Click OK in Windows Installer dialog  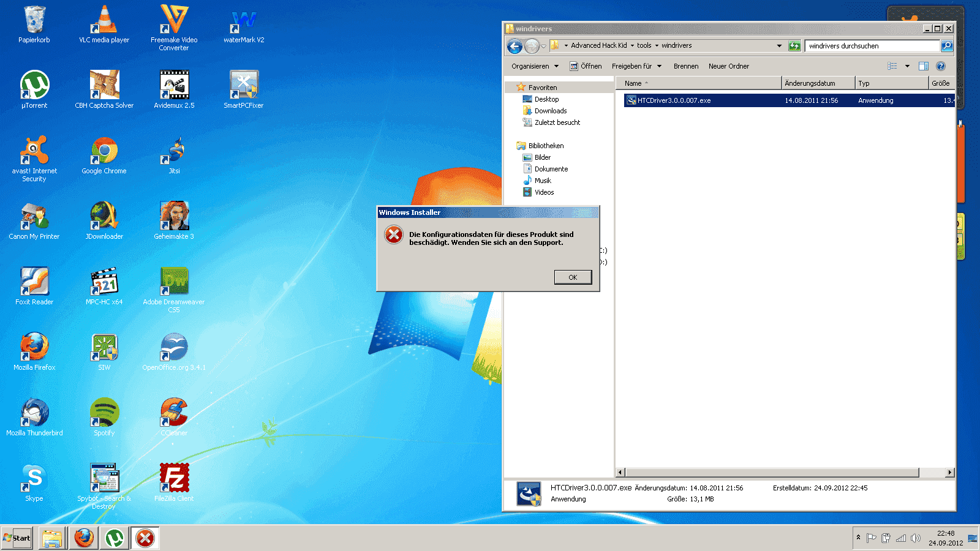573,277
